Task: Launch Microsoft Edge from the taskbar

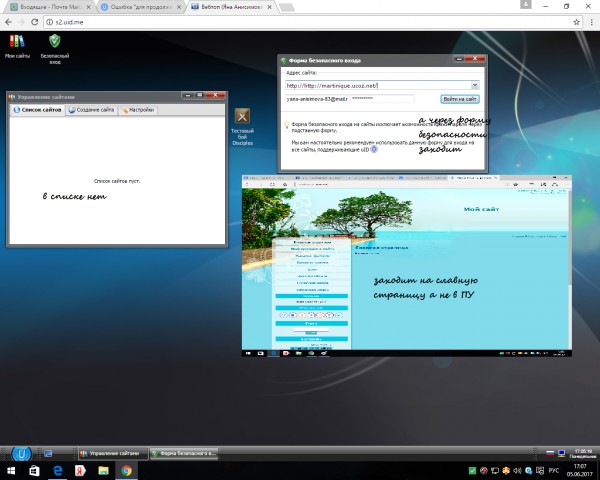Action: [57, 470]
